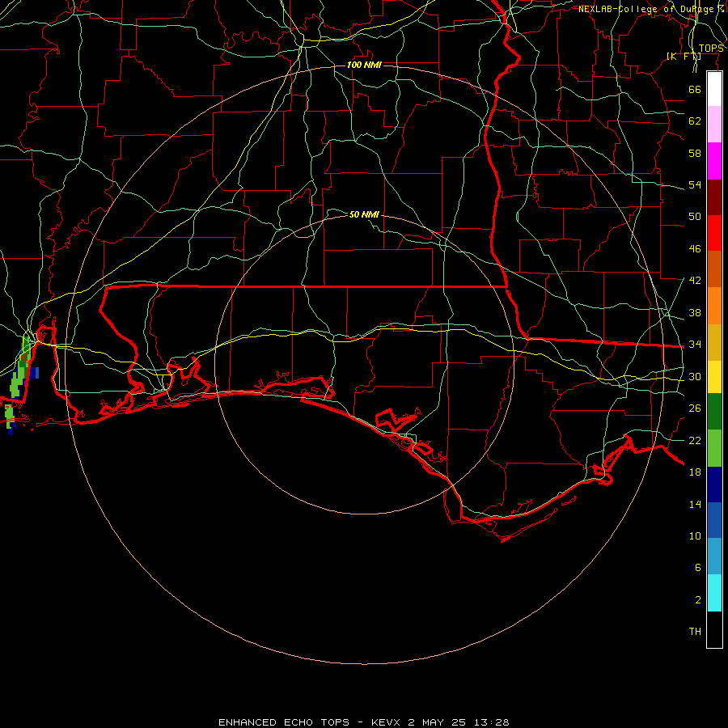Viewport: 728px width, 728px height.
Task: Click the legend value '54'
Action: pos(695,184)
